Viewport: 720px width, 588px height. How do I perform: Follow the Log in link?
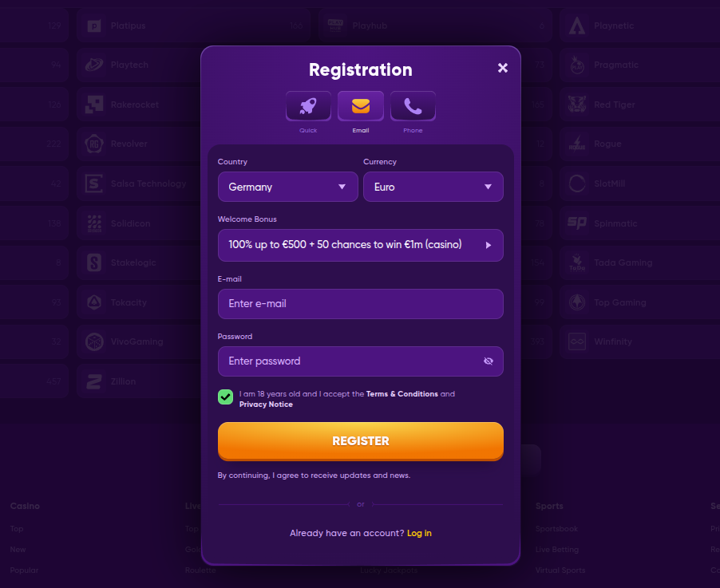click(x=419, y=533)
